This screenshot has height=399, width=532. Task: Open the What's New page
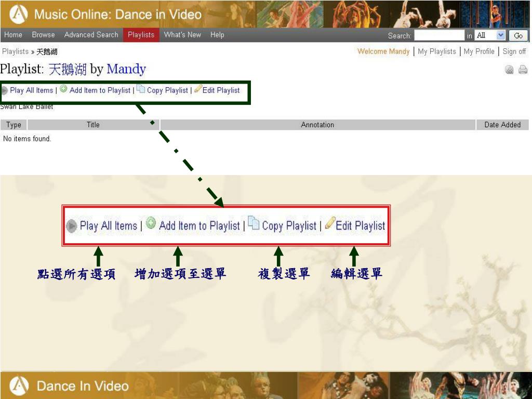pos(182,35)
